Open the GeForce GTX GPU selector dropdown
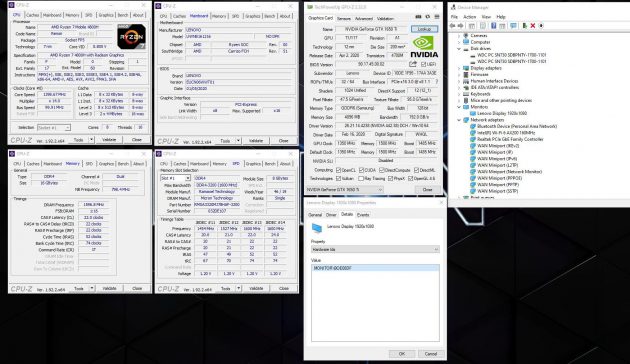This screenshot has width=630, height=364. pos(345,189)
